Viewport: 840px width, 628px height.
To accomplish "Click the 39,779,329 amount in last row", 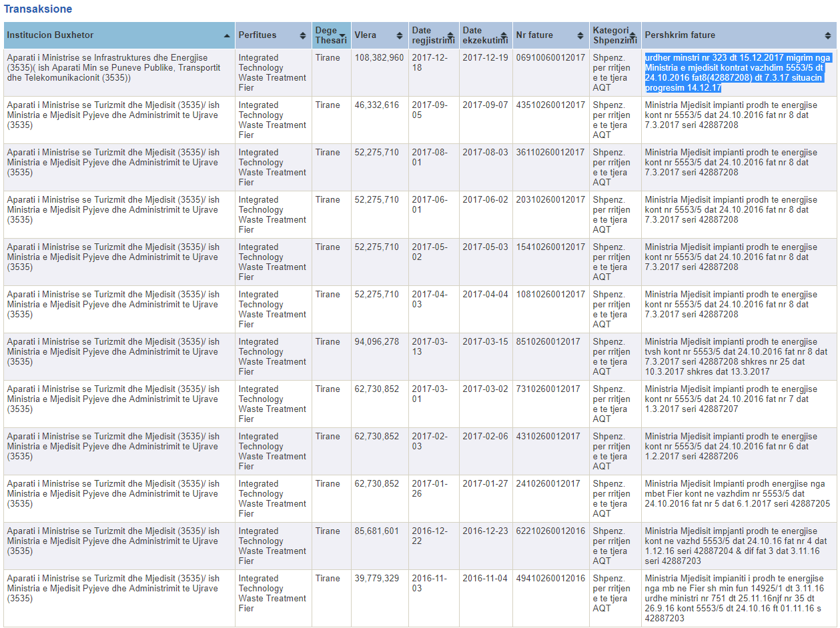I will click(x=376, y=579).
